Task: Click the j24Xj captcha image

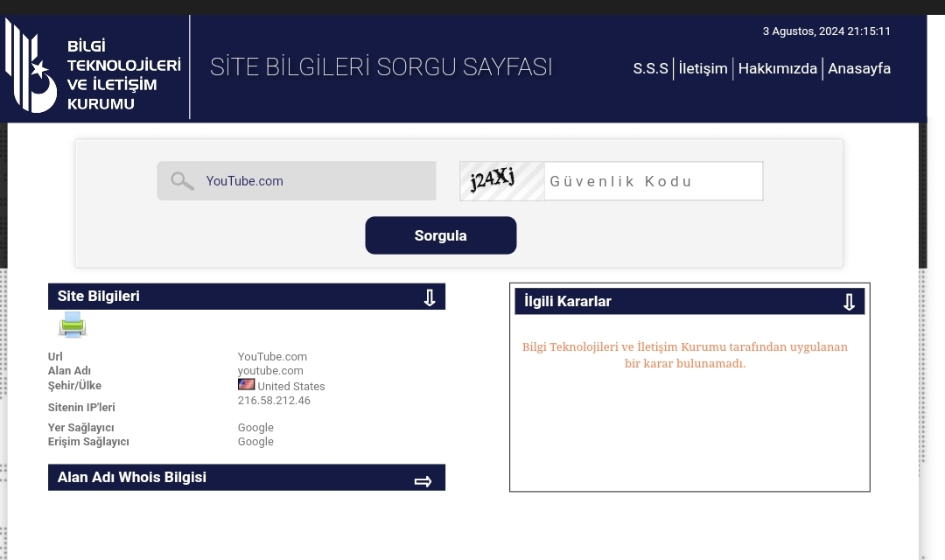Action: click(x=502, y=181)
